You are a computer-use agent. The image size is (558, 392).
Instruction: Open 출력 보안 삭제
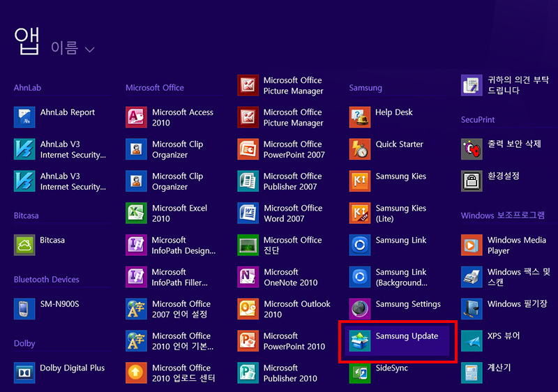click(x=501, y=149)
